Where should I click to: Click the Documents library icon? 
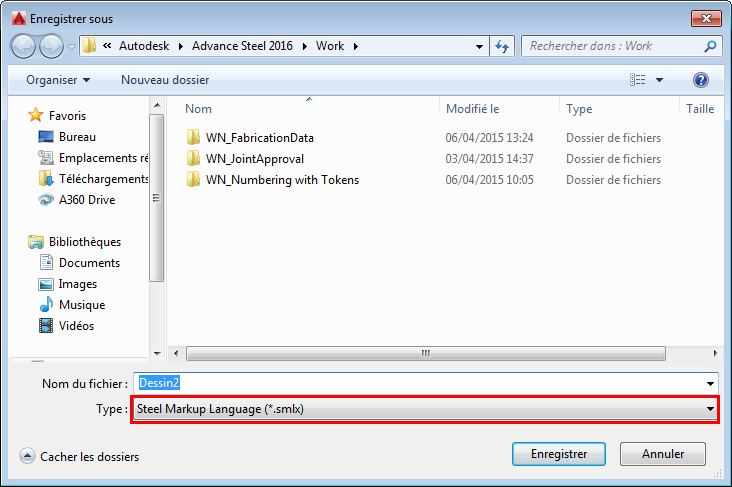pos(46,262)
